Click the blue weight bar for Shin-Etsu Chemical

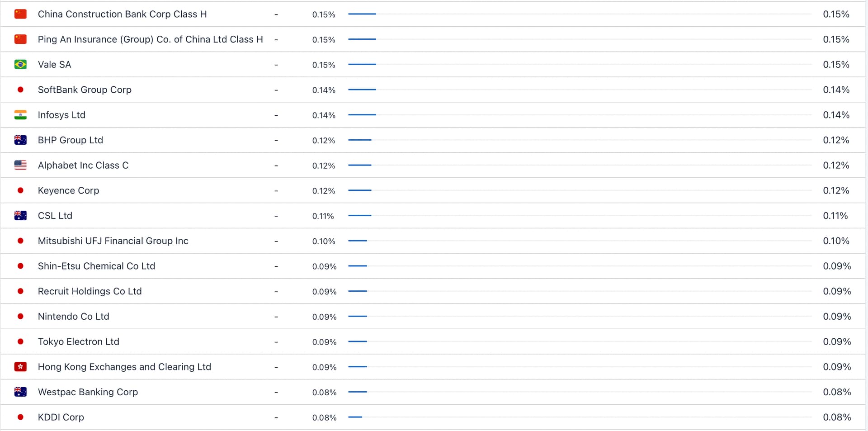pyautogui.click(x=358, y=266)
